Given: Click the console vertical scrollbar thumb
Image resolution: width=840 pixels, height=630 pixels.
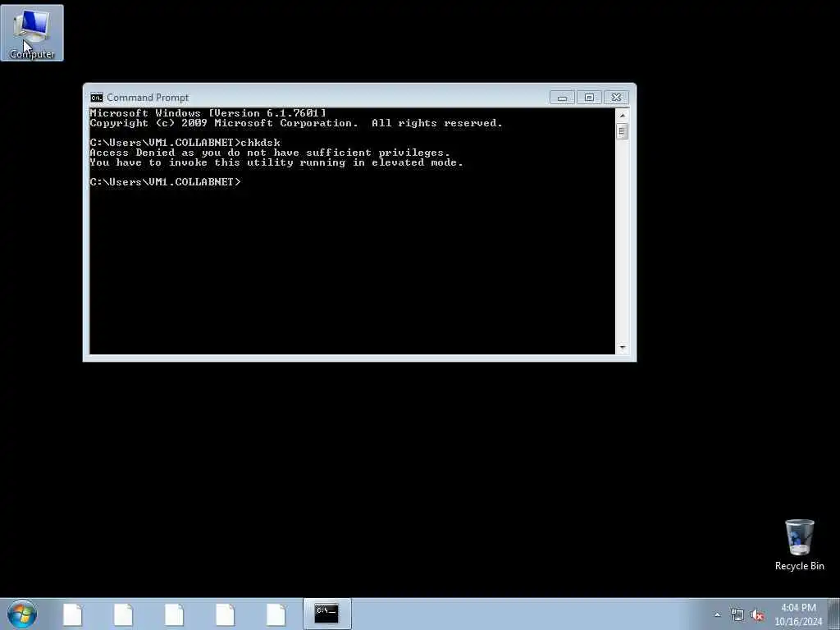Looking at the screenshot, I should (x=622, y=131).
